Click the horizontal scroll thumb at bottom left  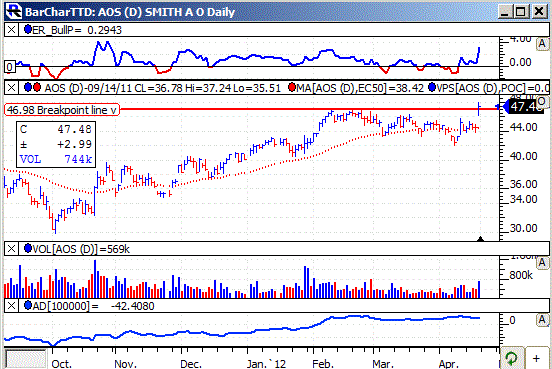tap(26, 359)
